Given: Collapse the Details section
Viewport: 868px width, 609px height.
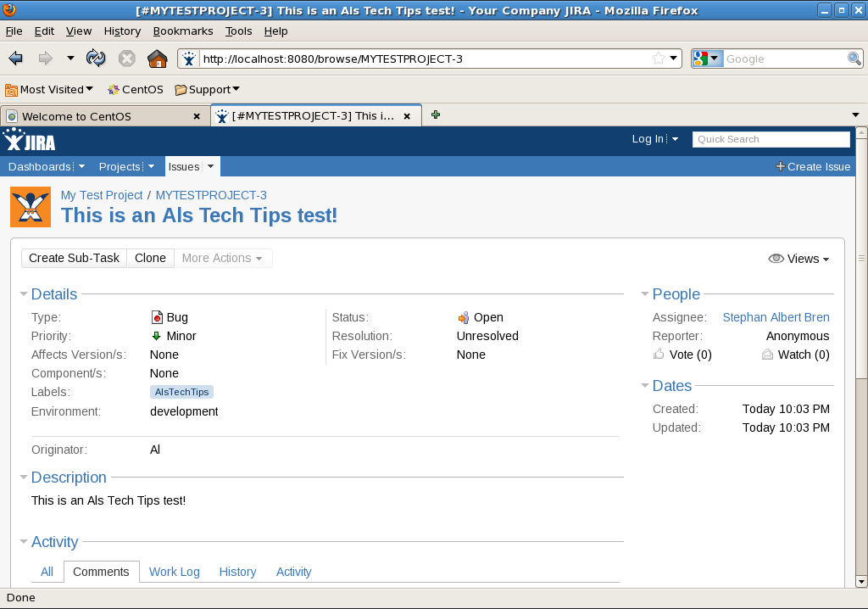Looking at the screenshot, I should point(23,294).
